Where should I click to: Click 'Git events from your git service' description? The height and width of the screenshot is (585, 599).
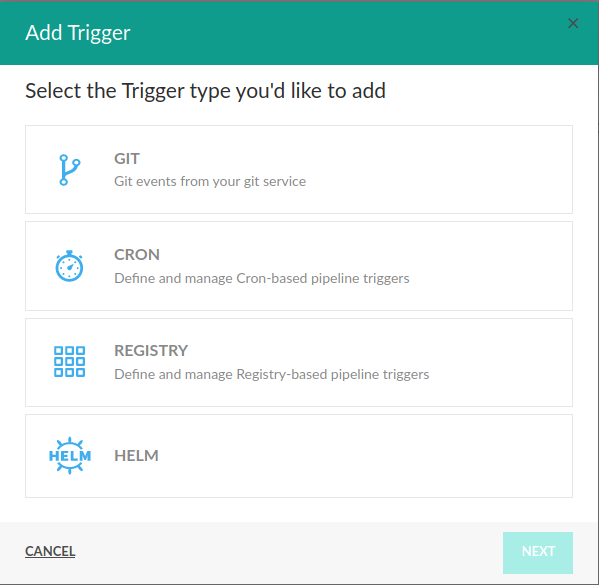[x=210, y=181]
